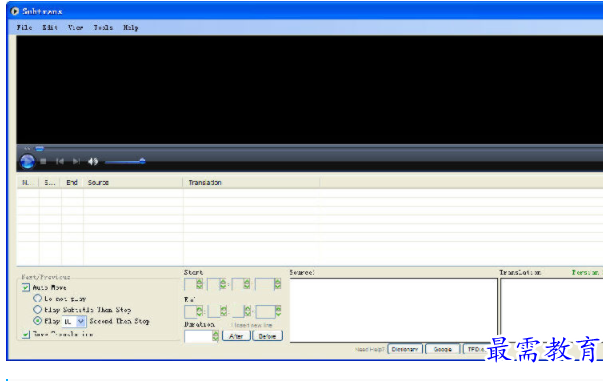
Task: Open the seconds count dropdown
Action: 81,321
